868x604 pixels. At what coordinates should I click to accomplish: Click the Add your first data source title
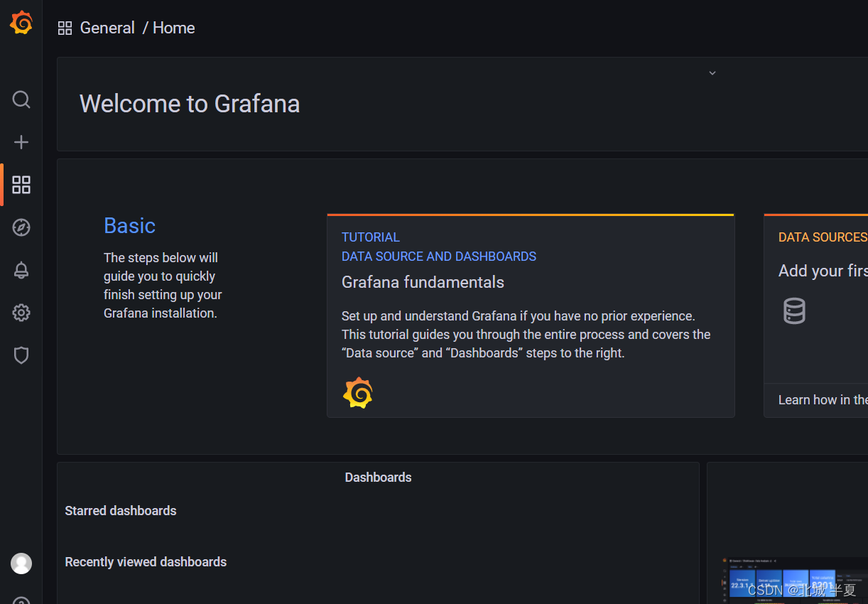(x=823, y=271)
